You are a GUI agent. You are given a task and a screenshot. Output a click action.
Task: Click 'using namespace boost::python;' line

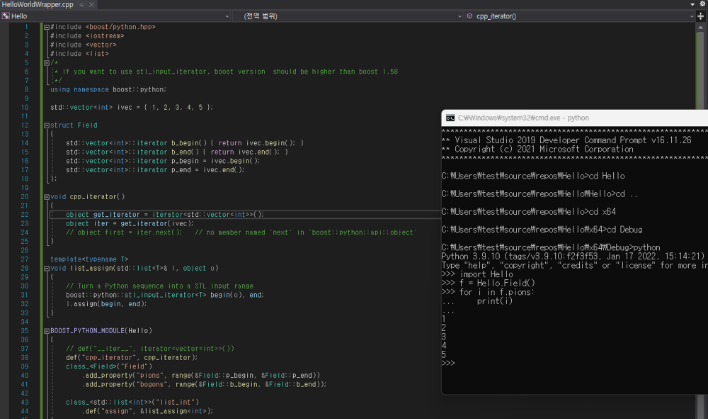point(108,90)
